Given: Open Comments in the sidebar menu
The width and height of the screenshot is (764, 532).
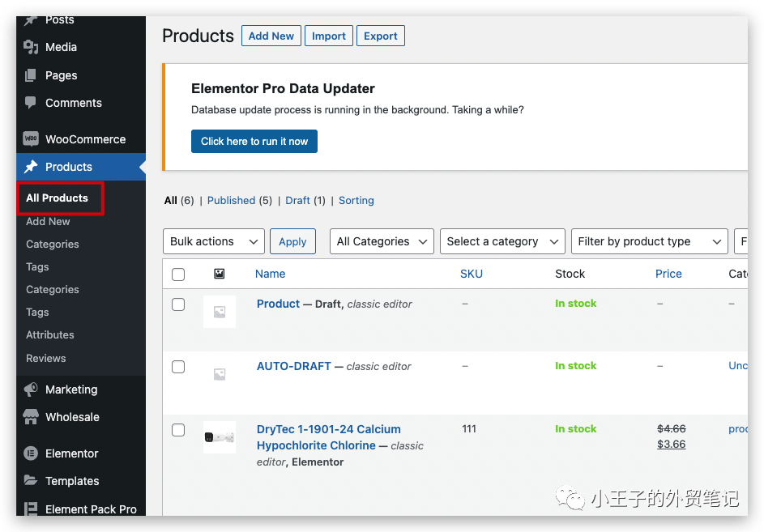Looking at the screenshot, I should [81, 103].
